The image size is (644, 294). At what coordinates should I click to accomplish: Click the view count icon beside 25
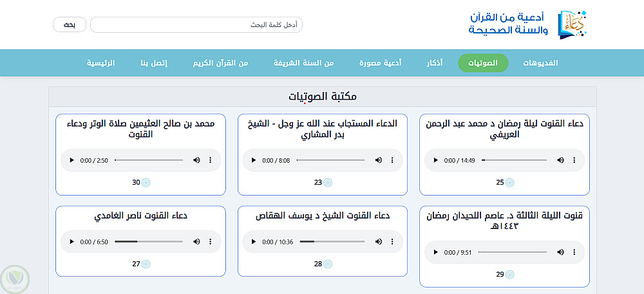tap(510, 183)
